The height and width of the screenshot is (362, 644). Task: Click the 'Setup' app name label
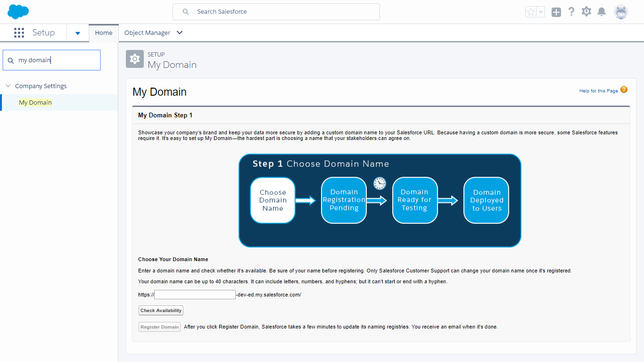tap(43, 33)
